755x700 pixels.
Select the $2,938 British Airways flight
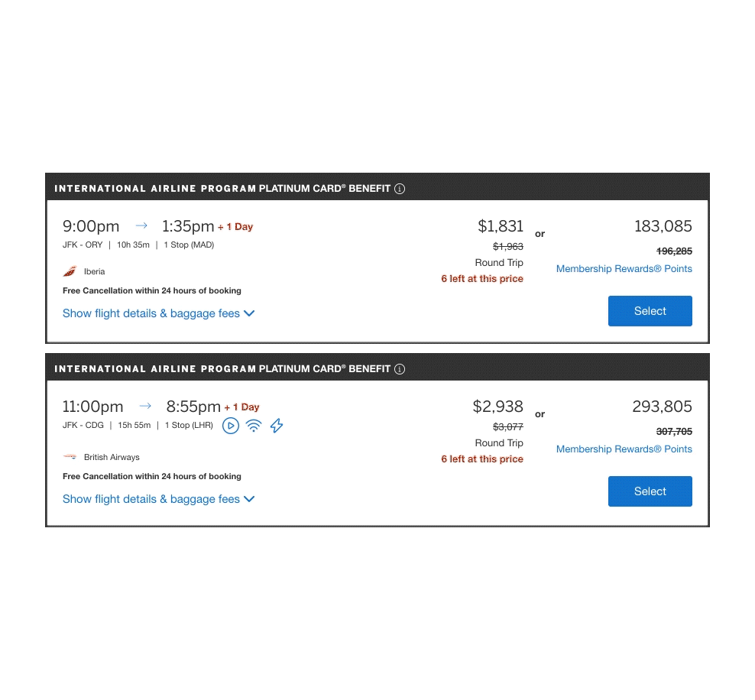pyautogui.click(x=650, y=491)
